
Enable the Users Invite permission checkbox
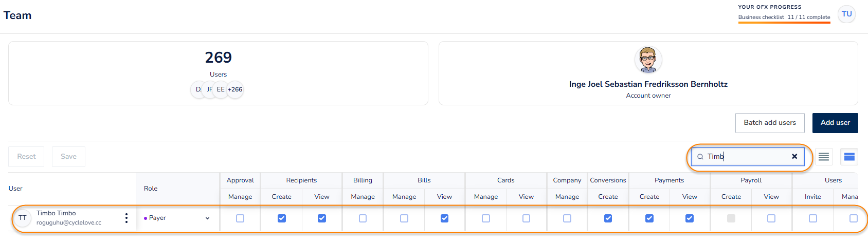click(813, 218)
